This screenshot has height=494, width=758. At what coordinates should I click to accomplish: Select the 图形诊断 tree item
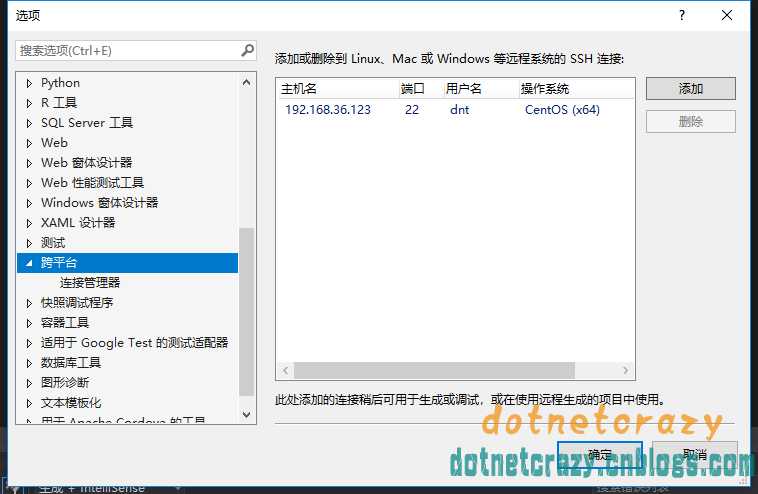pyautogui.click(x=65, y=383)
